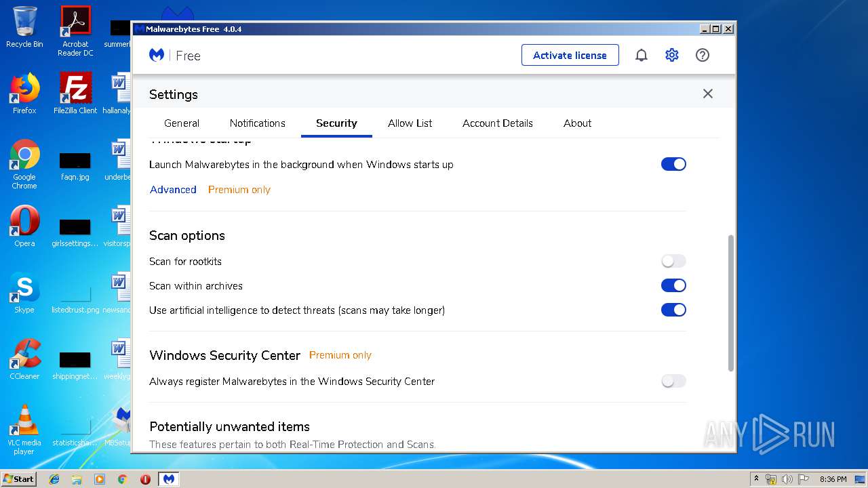Open Recycle Bin desktop icon

[x=24, y=27]
